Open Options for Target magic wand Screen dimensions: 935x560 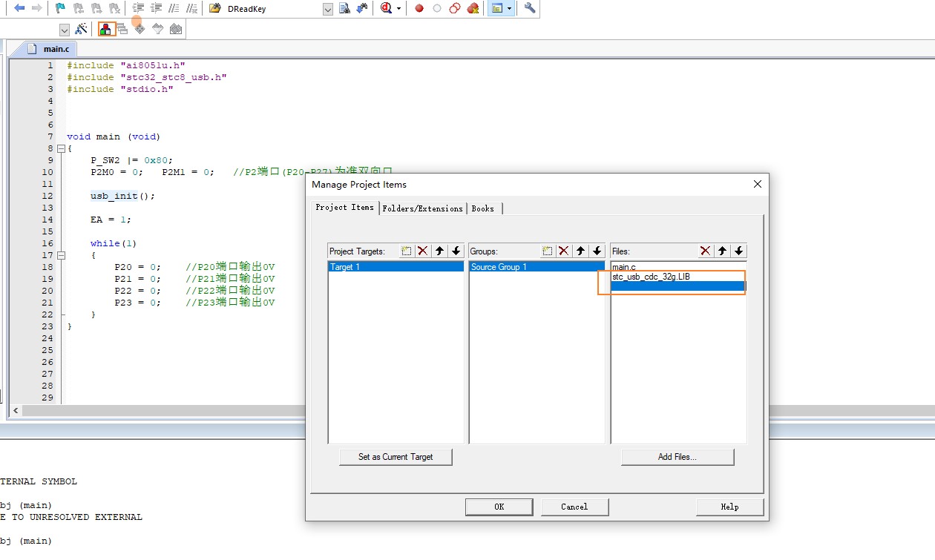[82, 29]
